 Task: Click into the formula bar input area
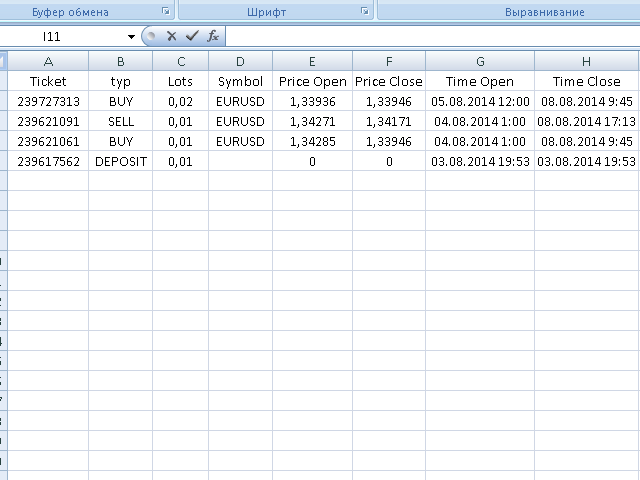pyautogui.click(x=430, y=37)
